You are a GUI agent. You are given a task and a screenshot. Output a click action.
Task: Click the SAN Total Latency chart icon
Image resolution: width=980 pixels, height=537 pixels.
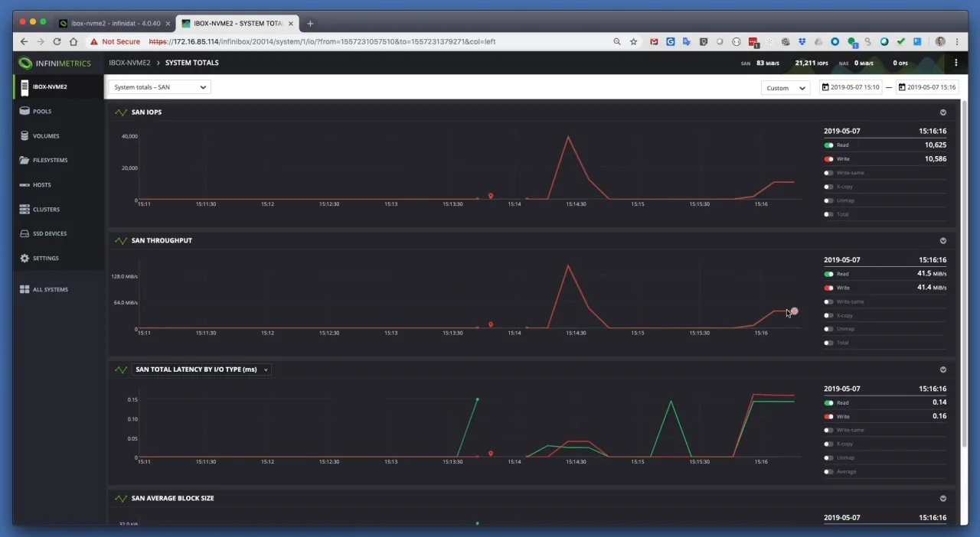tap(121, 369)
